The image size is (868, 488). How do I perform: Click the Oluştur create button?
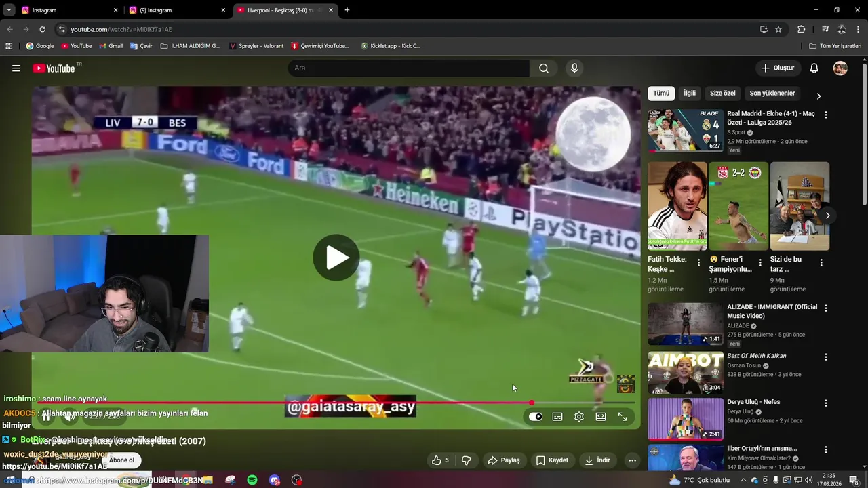pos(778,68)
